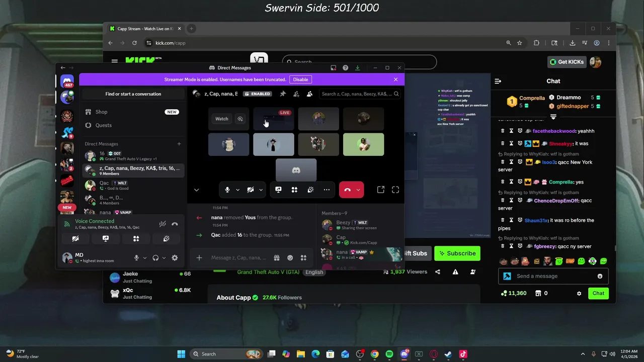Turn on camera in the call control bar
The image size is (644, 362).
(251, 190)
